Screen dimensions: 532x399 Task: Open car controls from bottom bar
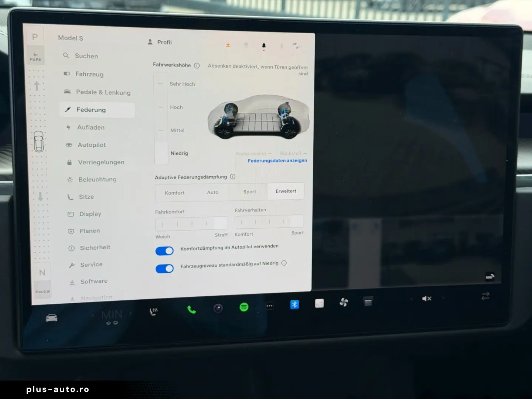pos(52,318)
